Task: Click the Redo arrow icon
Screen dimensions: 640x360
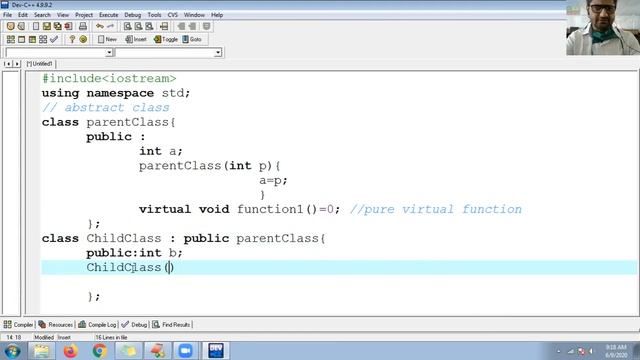Action: [x=110, y=27]
